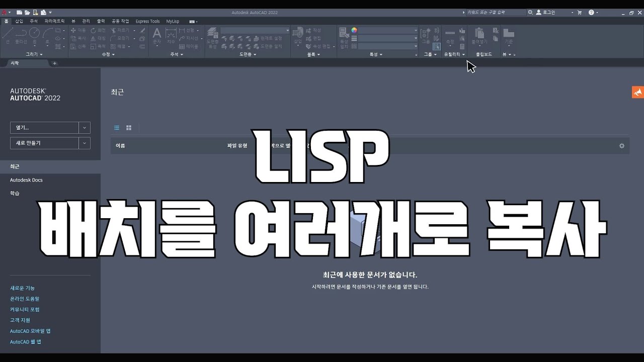Click the 열기... (Open) button
Image resolution: width=644 pixels, height=362 pixels.
pyautogui.click(x=44, y=128)
